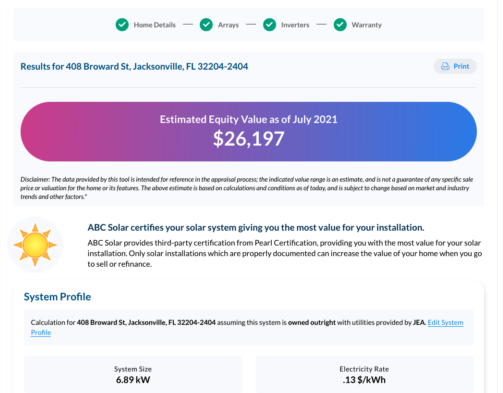Print the results using Print button
The image size is (503, 393).
pyautogui.click(x=455, y=66)
